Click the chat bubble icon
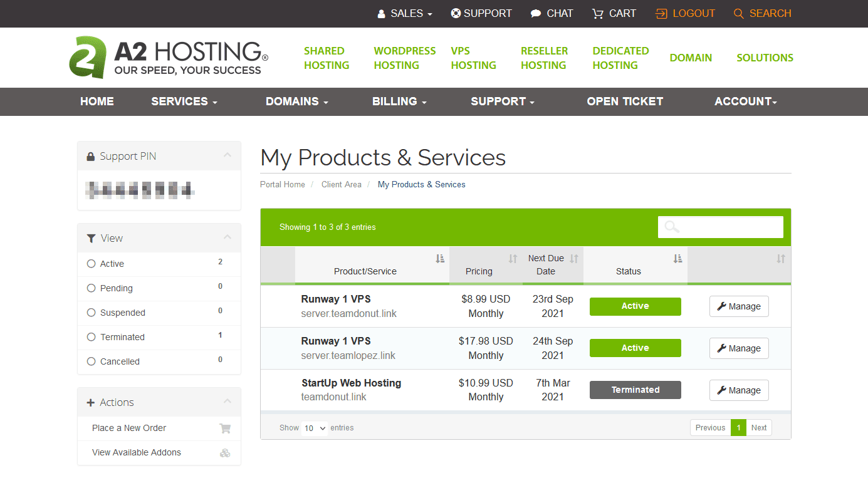The image size is (868, 483). [x=536, y=13]
